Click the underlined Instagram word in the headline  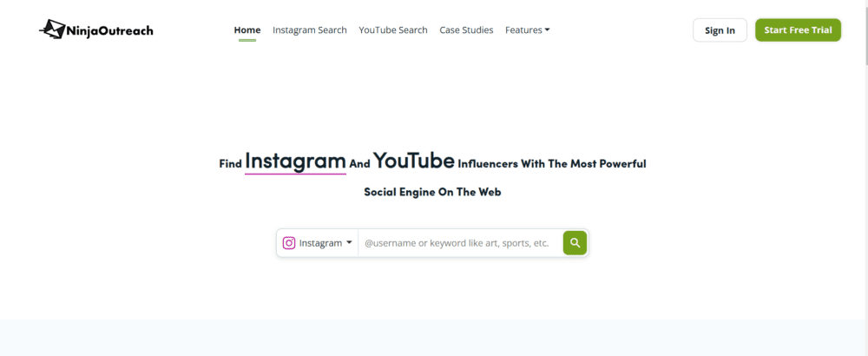tap(296, 162)
